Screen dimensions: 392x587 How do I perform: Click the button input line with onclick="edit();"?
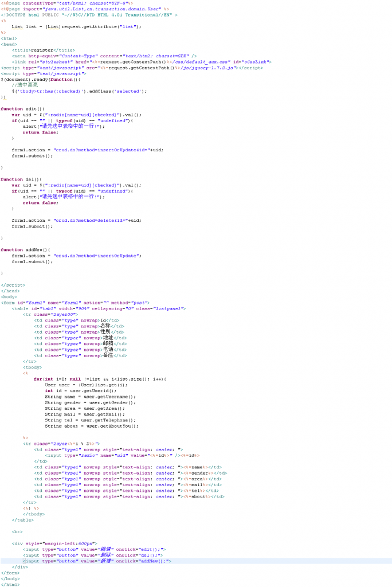tap(95, 549)
